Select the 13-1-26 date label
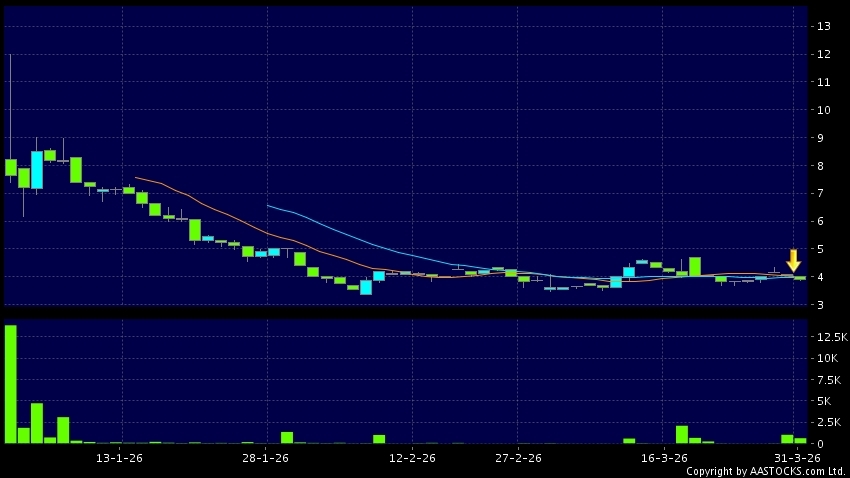Screen dimensions: 850x478 tap(118, 458)
